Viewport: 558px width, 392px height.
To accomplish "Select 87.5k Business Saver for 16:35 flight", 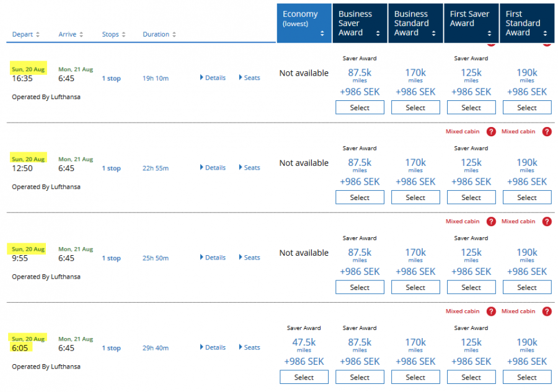I will coord(360,108).
